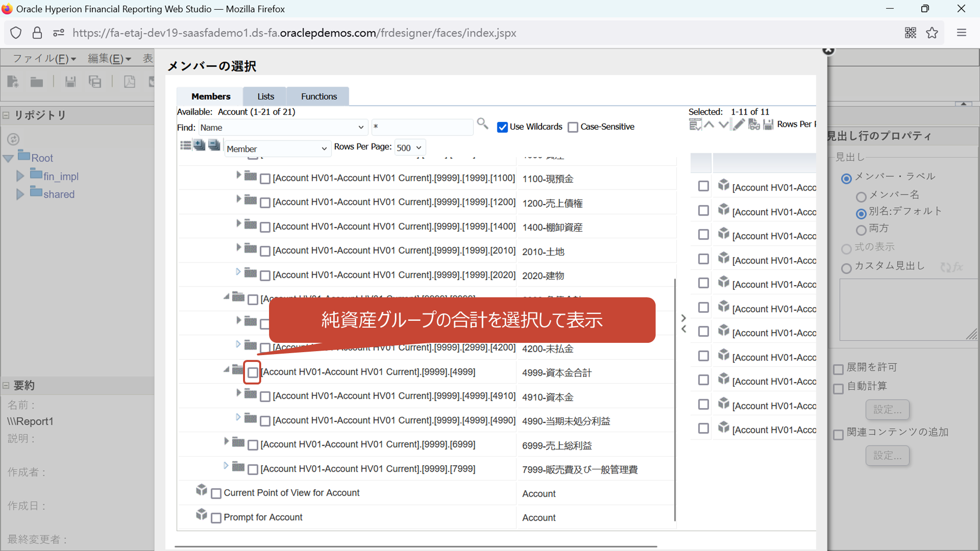Uncheck the Use Wildcards checkbox
Image resolution: width=980 pixels, height=551 pixels.
click(502, 127)
